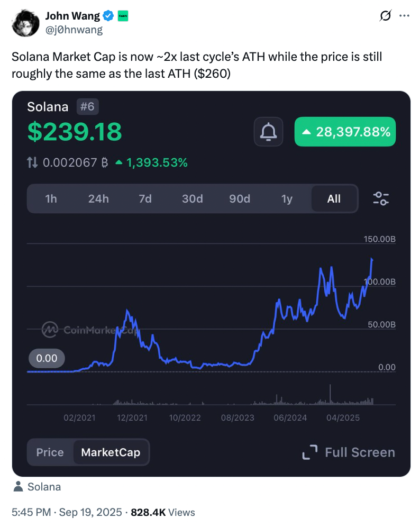Click the Full Screen expand icon
The height and width of the screenshot is (527, 420).
pos(310,452)
